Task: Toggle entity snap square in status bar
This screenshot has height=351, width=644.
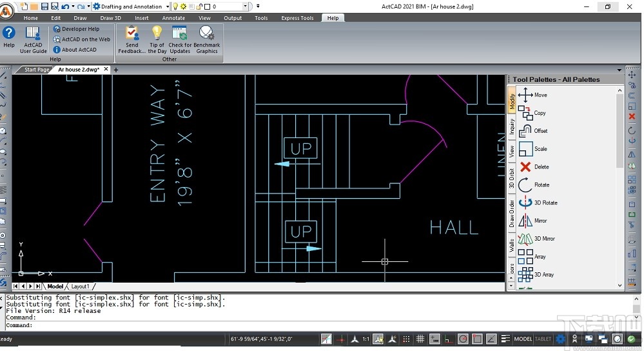Action: tap(477, 339)
